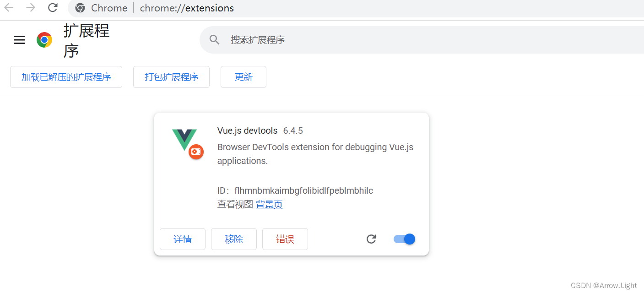Screen dimensions: 644x294
Task: Reload the Vue.js devtools extension
Action: (371, 239)
